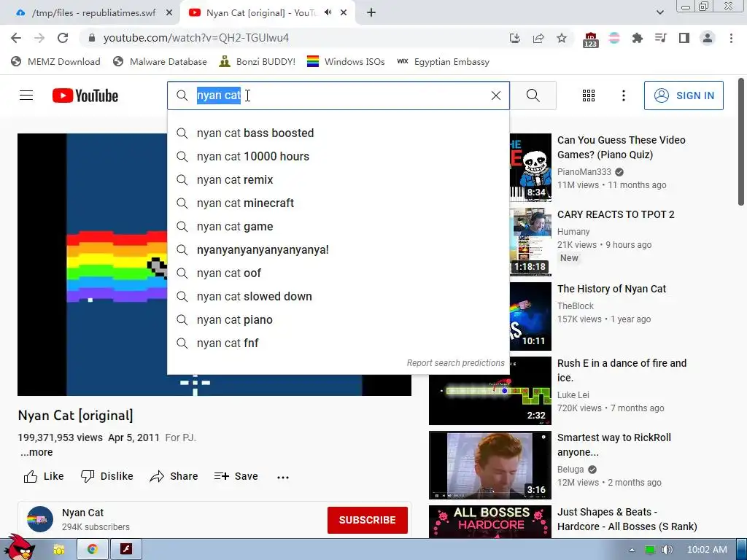Open Chrome from the taskbar

[93, 549]
